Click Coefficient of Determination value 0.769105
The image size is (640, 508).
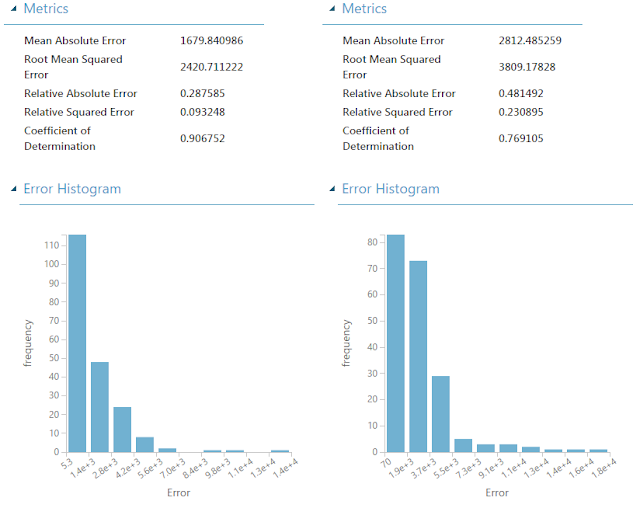tap(521, 138)
